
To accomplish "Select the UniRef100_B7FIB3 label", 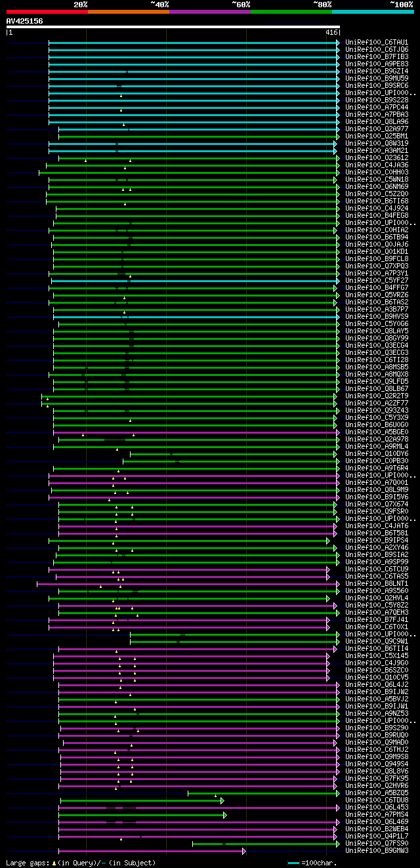I will (377, 56).
